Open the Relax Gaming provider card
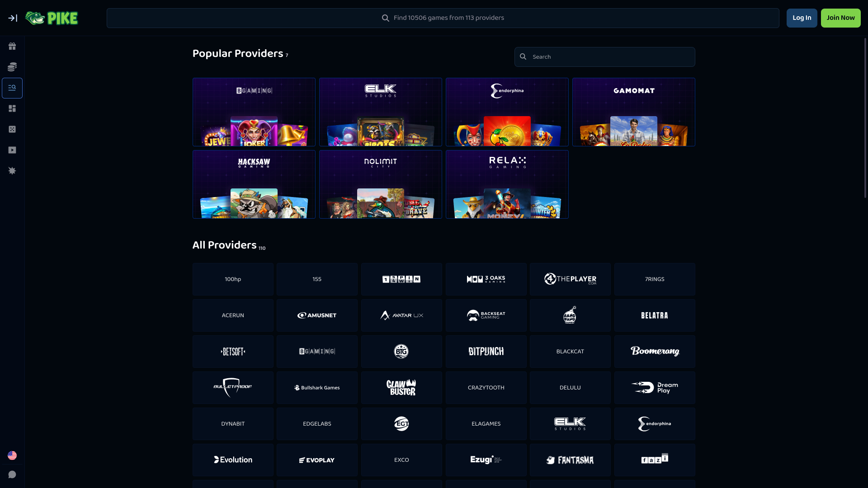 pos(507,184)
